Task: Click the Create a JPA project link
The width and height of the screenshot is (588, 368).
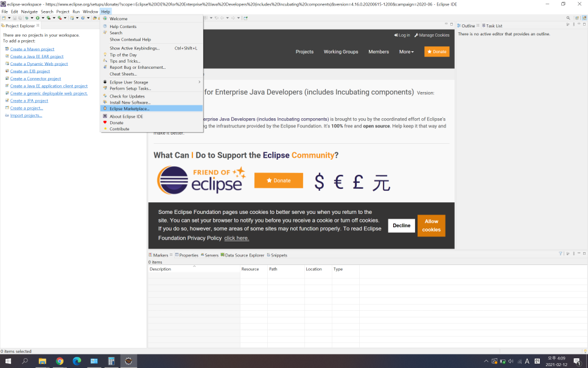Action: [x=29, y=101]
